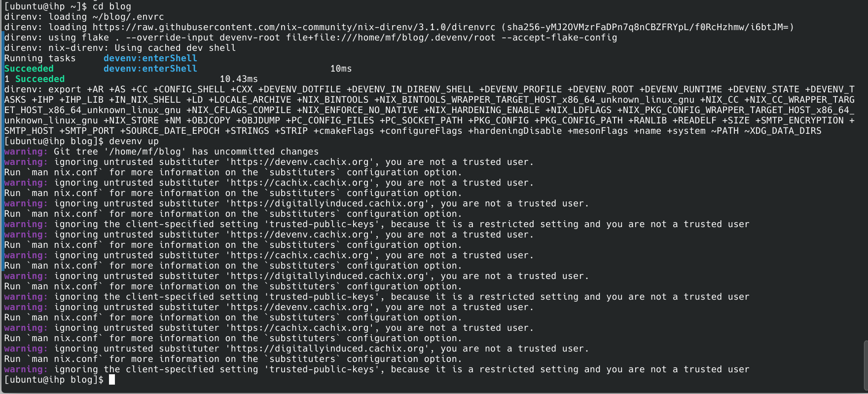Click the "1 Succeeded" summary text
The height and width of the screenshot is (394, 868).
(35, 79)
